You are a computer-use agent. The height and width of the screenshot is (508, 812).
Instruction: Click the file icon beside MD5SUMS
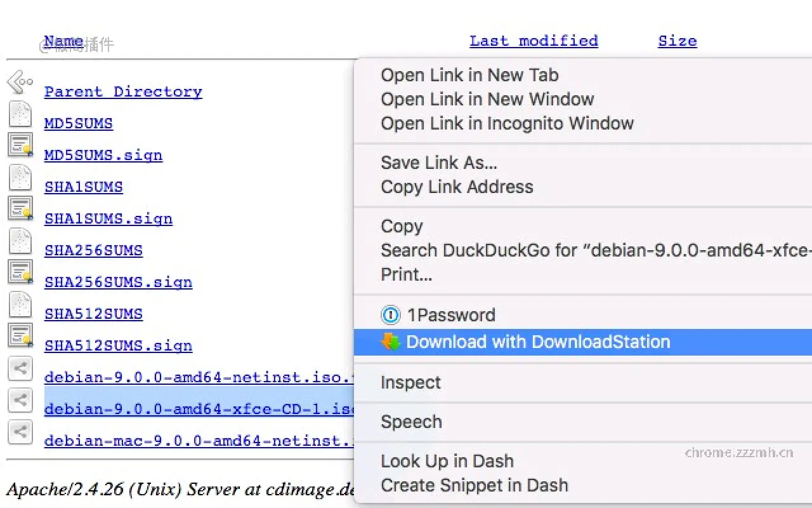19,114
